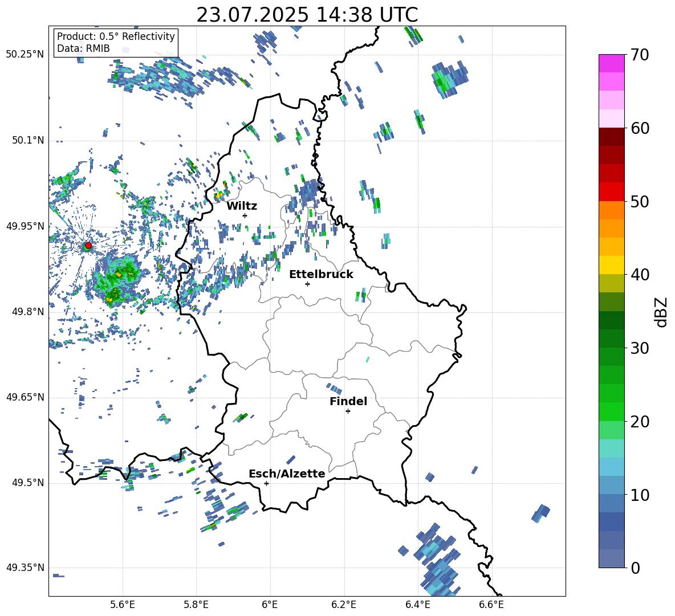Image resolution: width=675 pixels, height=616 pixels.
Task: Click the 5.6°E longitude label
Action: click(123, 605)
